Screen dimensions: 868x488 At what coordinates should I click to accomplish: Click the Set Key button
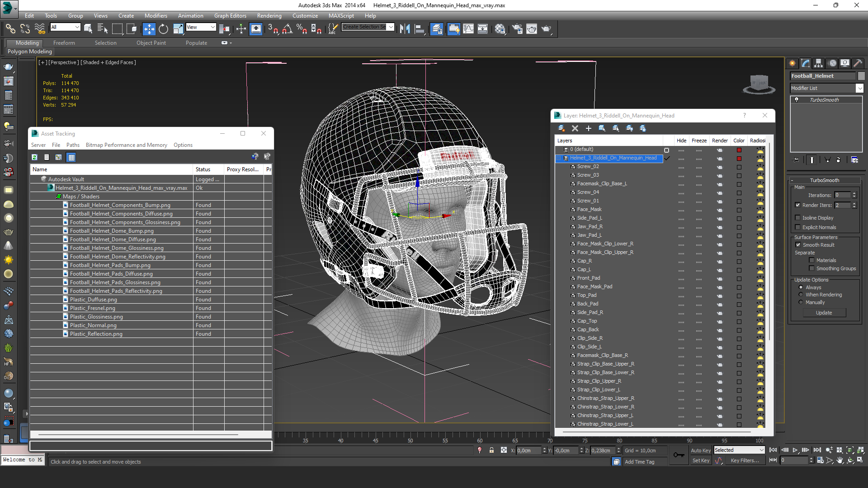click(x=701, y=460)
